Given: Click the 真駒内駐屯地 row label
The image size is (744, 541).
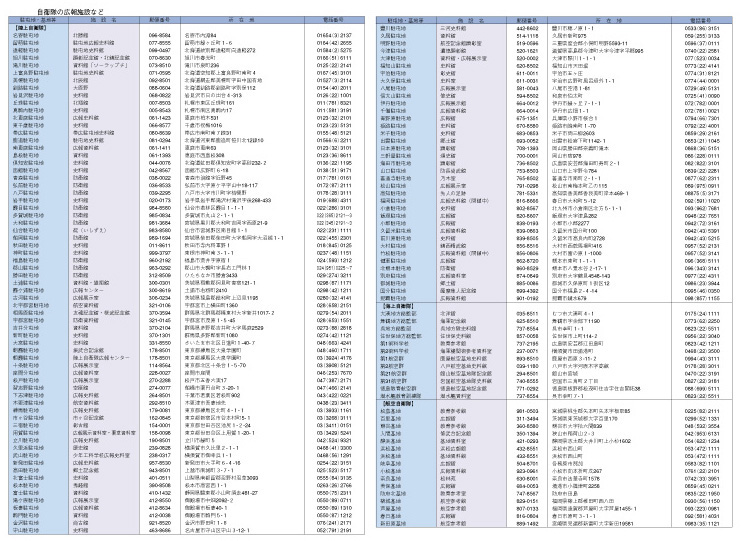Looking at the screenshot, I should coord(28,111).
